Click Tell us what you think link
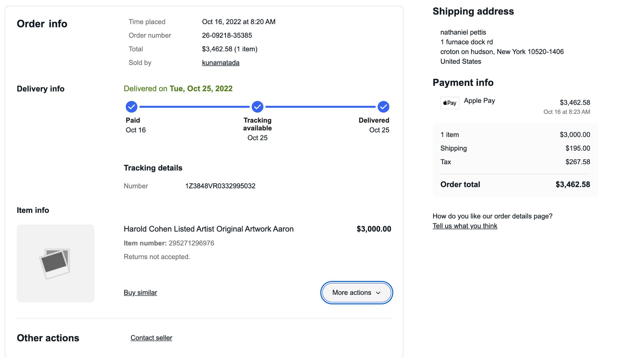 (465, 226)
